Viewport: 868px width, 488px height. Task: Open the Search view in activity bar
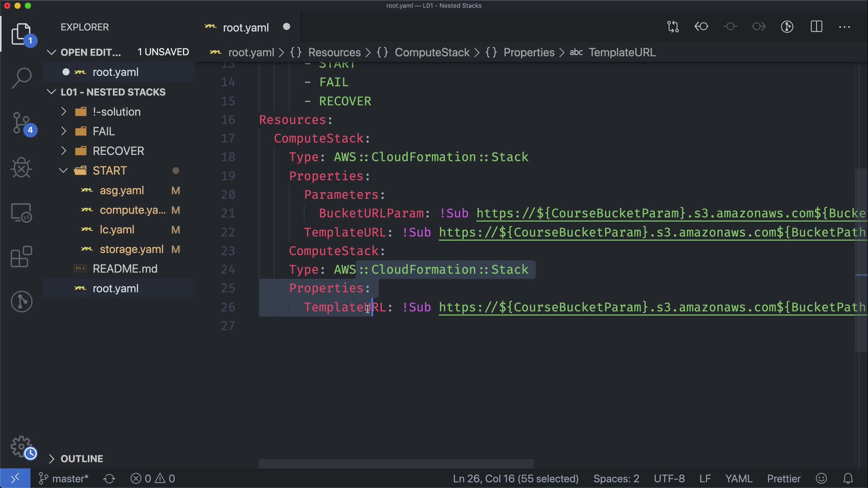21,78
